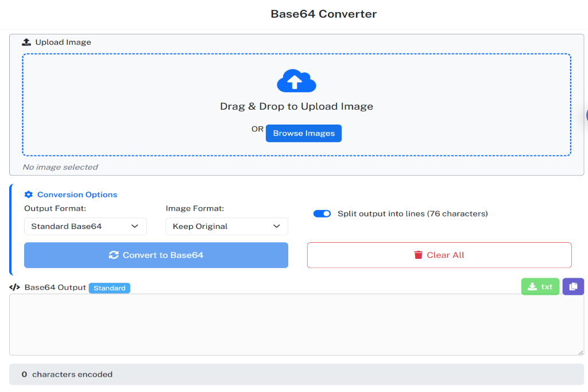This screenshot has height=392, width=588.
Task: Click the Base64 Output label text
Action: pyautogui.click(x=55, y=288)
